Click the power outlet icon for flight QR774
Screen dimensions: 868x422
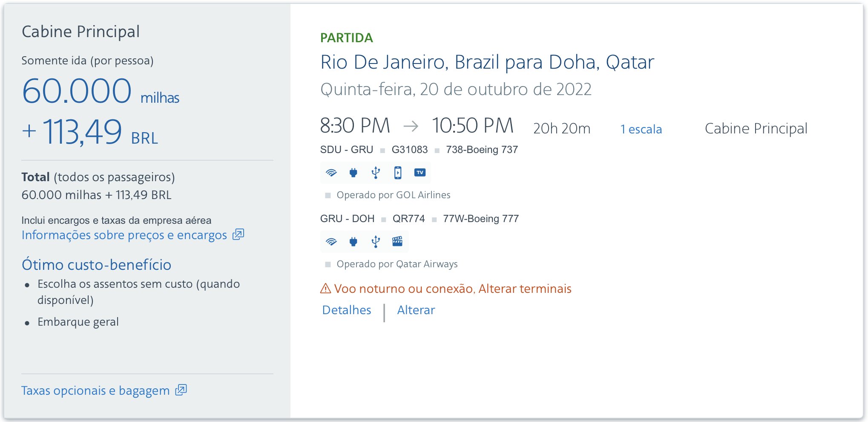[x=353, y=242]
